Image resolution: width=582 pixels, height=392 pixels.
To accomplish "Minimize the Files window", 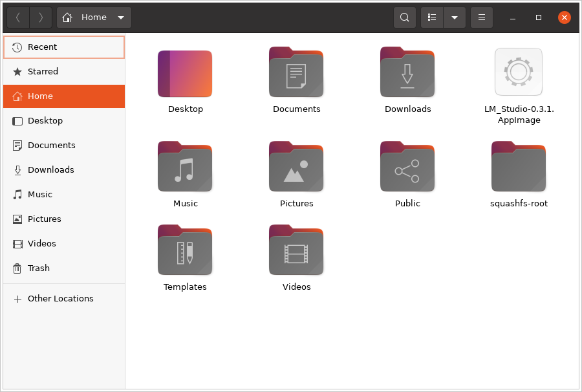I will tap(513, 17).
